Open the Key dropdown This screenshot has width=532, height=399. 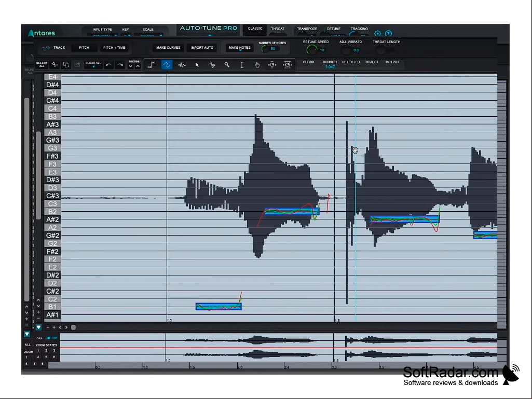(126, 35)
